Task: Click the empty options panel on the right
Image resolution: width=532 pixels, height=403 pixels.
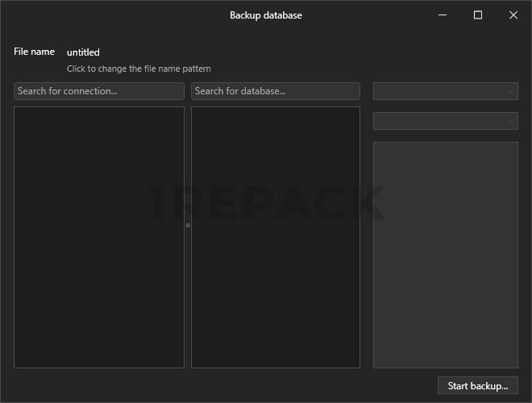Action: click(445, 254)
